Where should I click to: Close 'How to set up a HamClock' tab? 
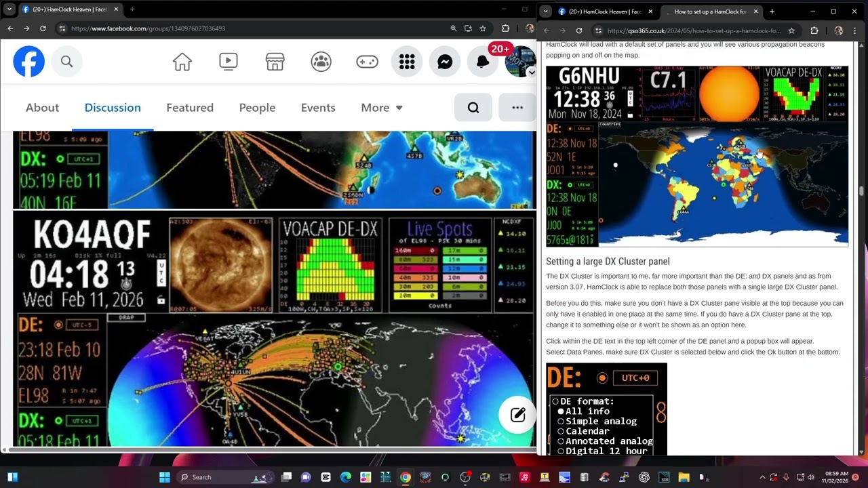tap(755, 12)
